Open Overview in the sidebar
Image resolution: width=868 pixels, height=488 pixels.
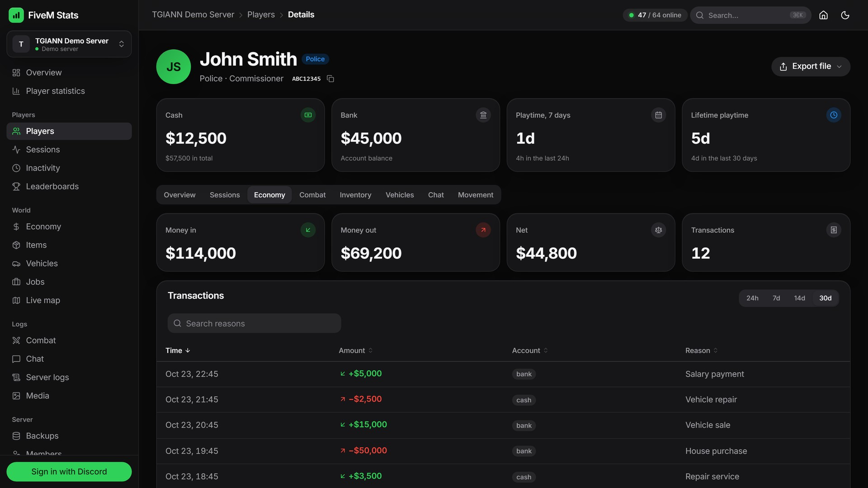pyautogui.click(x=69, y=72)
